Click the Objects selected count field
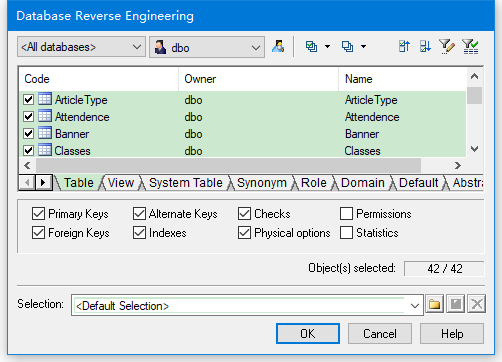The height and width of the screenshot is (362, 502). tap(444, 269)
